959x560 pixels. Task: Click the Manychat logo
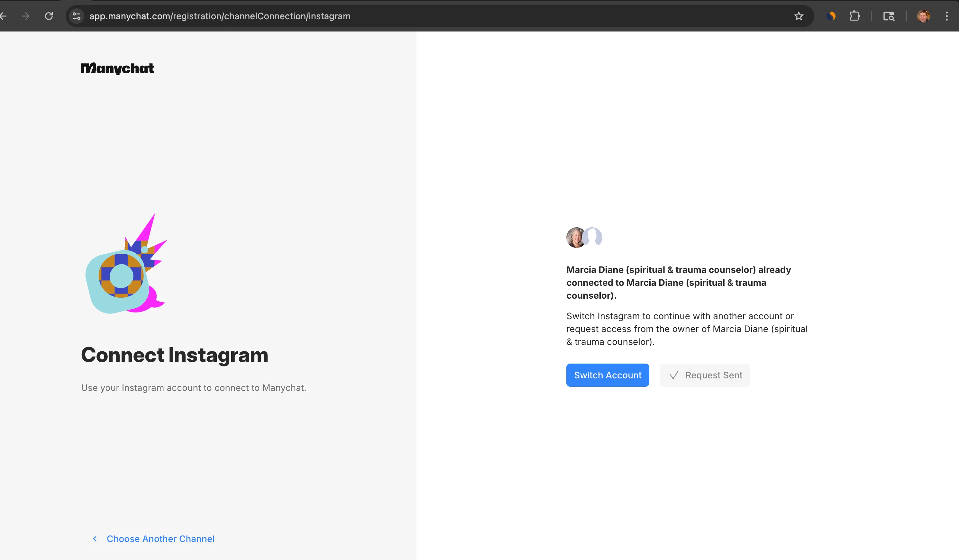pos(117,68)
